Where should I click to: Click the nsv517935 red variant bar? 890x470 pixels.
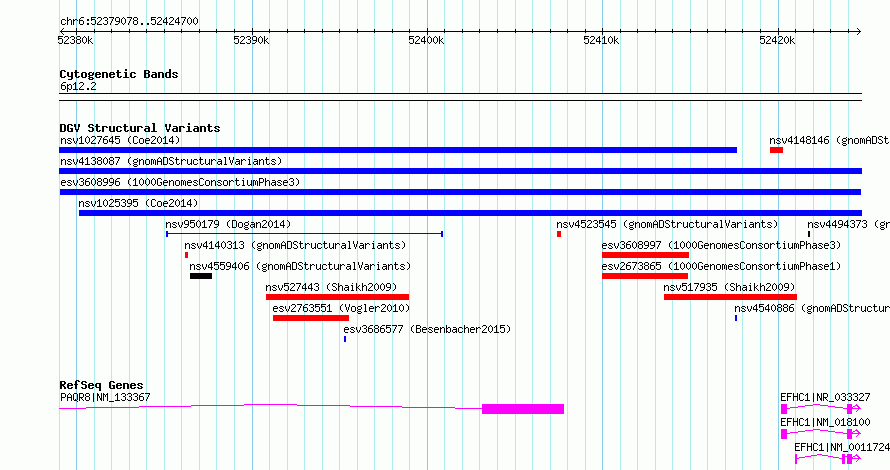point(731,297)
